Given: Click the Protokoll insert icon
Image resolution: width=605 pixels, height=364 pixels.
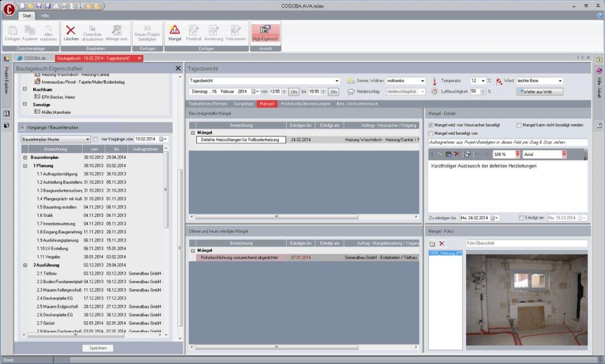Looking at the screenshot, I should click(194, 31).
